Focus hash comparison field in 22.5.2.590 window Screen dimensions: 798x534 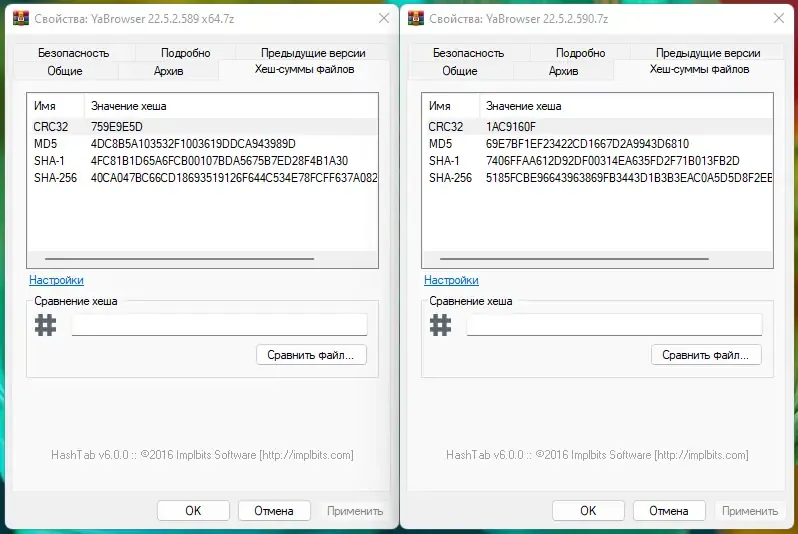[614, 325]
